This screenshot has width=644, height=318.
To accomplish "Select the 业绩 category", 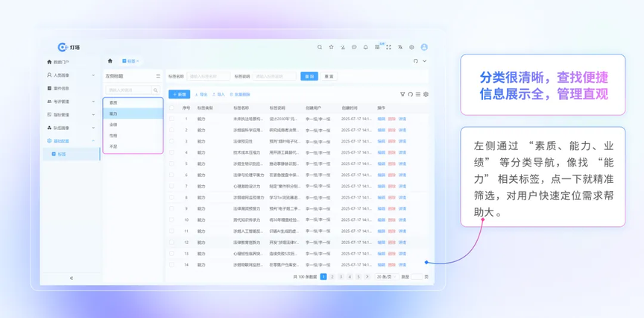I will (133, 125).
